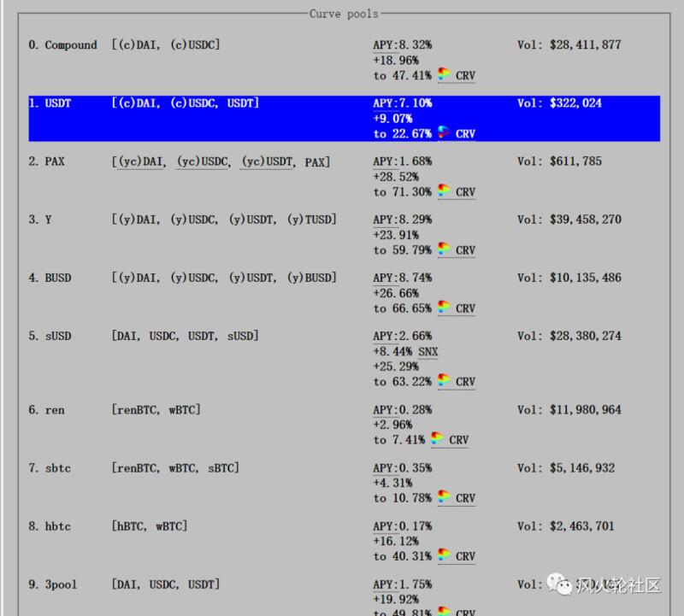Select the 6. ren pool name
The image size is (684, 616).
pos(47,410)
